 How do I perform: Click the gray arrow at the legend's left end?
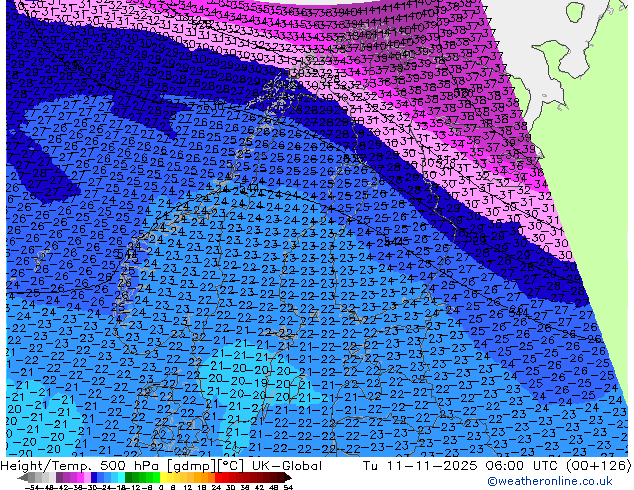23,478
